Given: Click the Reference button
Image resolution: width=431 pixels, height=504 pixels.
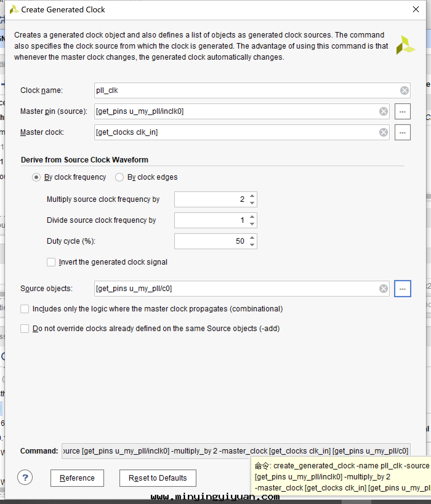Looking at the screenshot, I should (77, 478).
